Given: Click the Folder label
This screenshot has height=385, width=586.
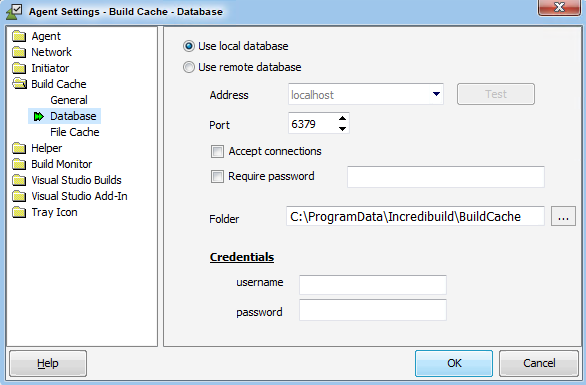Looking at the screenshot, I should coord(224,219).
